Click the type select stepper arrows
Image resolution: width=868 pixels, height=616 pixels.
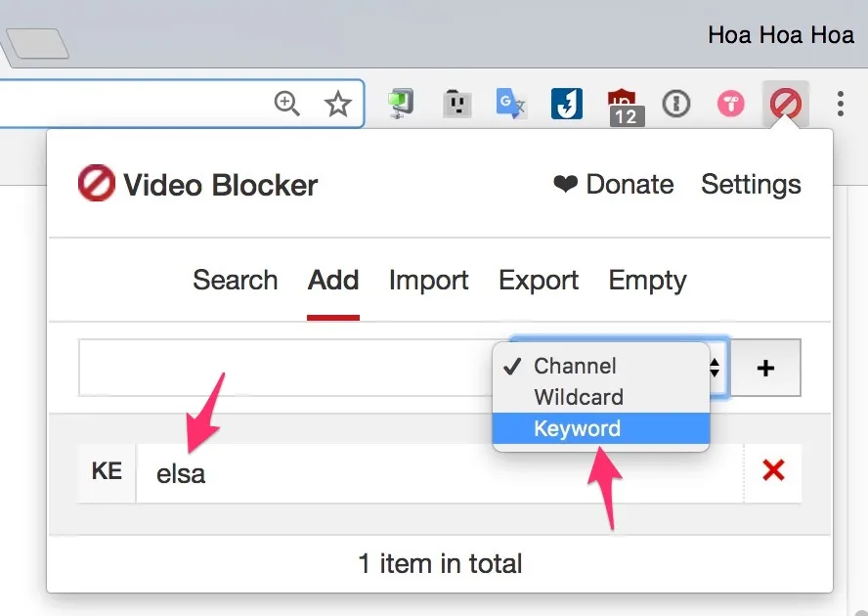715,368
